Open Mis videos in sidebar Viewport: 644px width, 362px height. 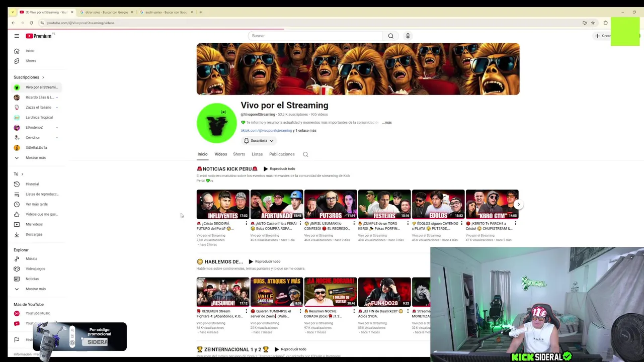pos(34,224)
